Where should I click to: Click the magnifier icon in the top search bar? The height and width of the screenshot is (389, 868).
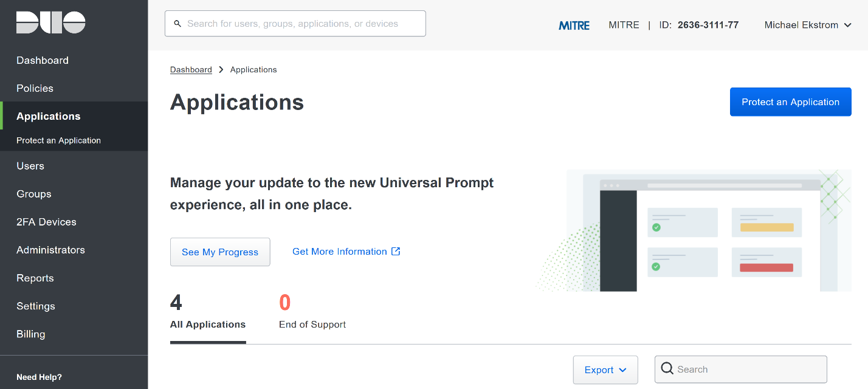[177, 24]
